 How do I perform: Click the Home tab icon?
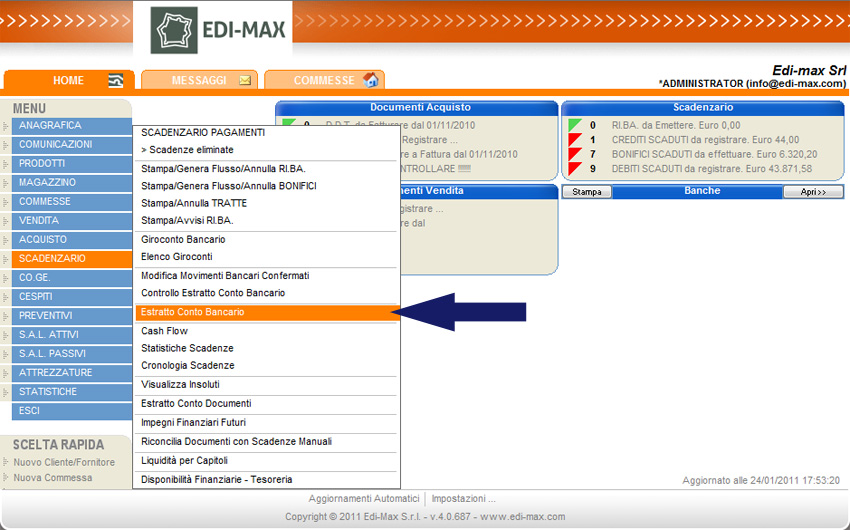pyautogui.click(x=116, y=81)
